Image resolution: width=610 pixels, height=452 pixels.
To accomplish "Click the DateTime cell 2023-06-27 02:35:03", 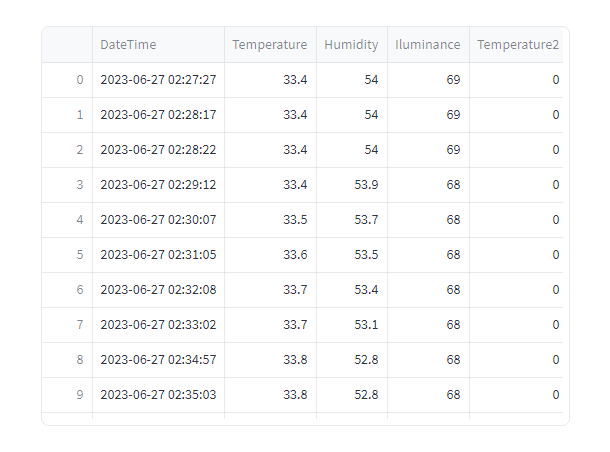I will coord(158,395).
